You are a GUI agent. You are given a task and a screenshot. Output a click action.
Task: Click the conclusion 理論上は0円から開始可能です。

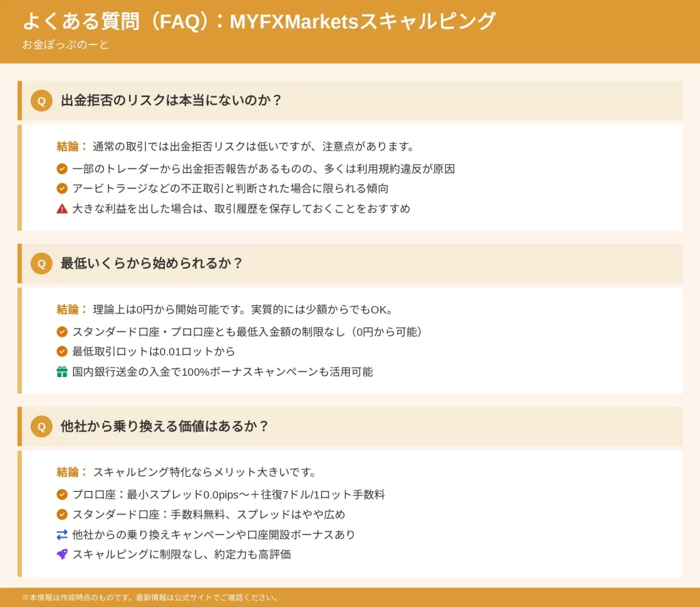click(243, 309)
